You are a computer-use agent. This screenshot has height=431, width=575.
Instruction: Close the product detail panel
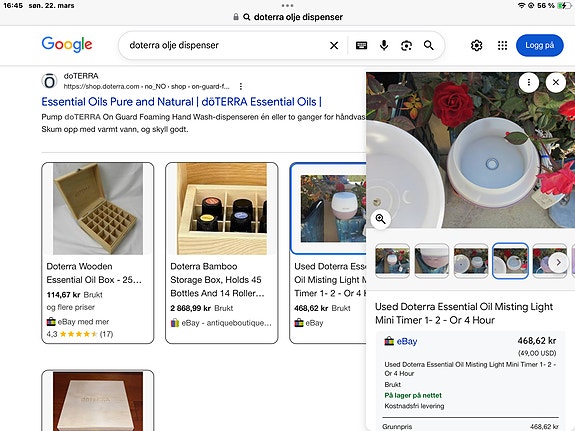[x=556, y=82]
